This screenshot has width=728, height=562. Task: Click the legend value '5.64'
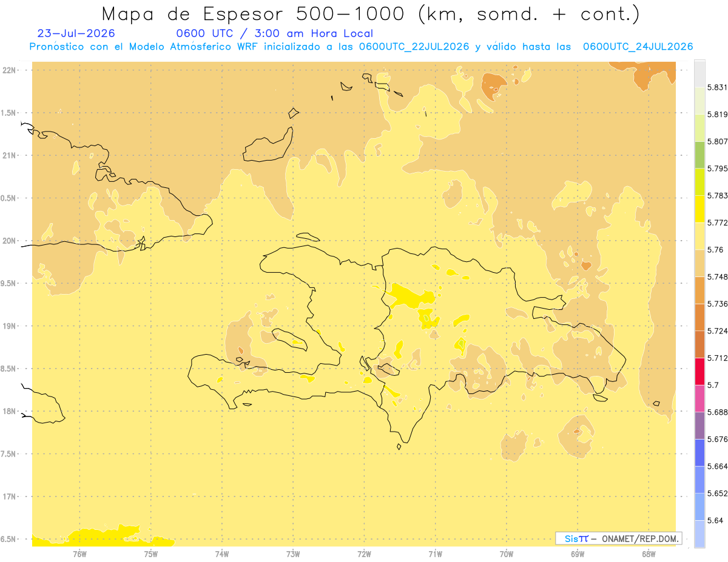pos(716,520)
